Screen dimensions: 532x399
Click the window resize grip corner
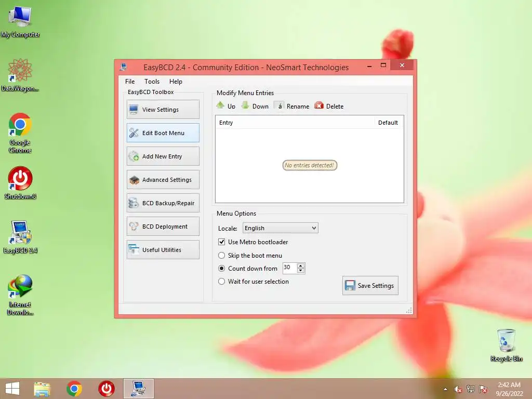coord(409,311)
